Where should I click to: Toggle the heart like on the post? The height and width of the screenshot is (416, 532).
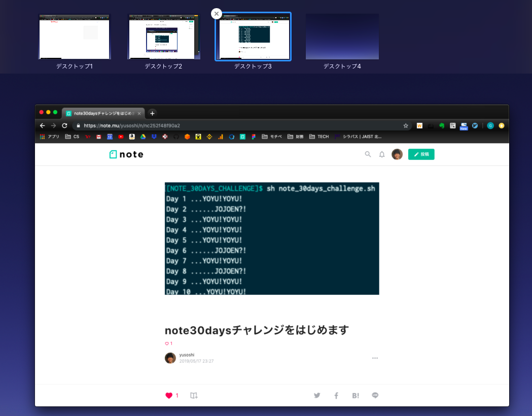168,343
